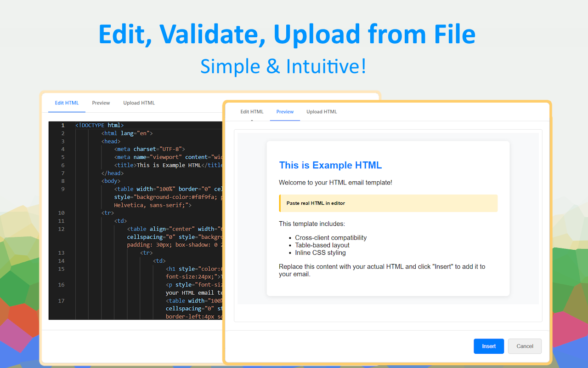Screen dimensions: 588x368
Task: Open Upload HTML tab in back window
Action: pyautogui.click(x=139, y=103)
